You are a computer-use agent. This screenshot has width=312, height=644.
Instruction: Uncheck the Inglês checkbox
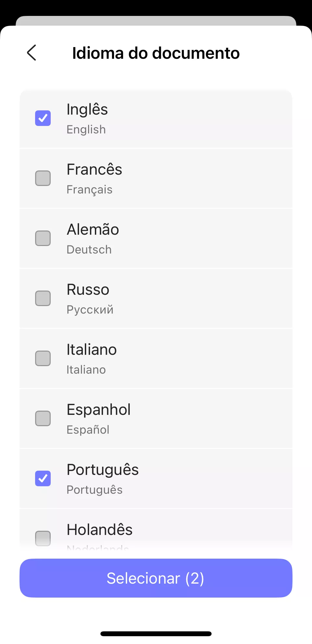43,118
